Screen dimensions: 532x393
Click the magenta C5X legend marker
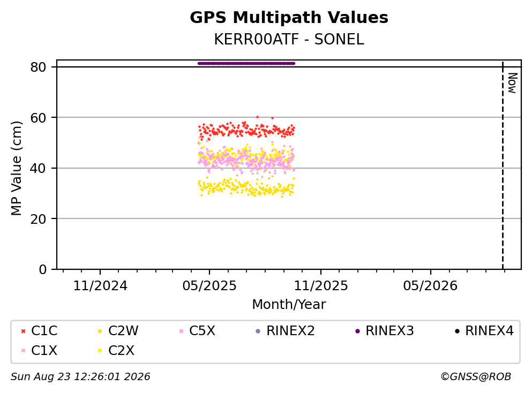click(x=181, y=331)
